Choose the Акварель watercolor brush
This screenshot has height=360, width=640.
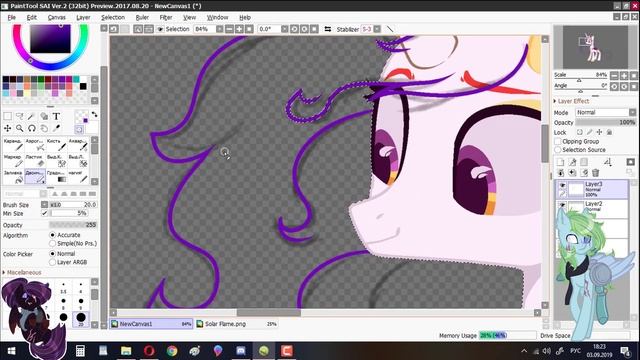[x=78, y=144]
